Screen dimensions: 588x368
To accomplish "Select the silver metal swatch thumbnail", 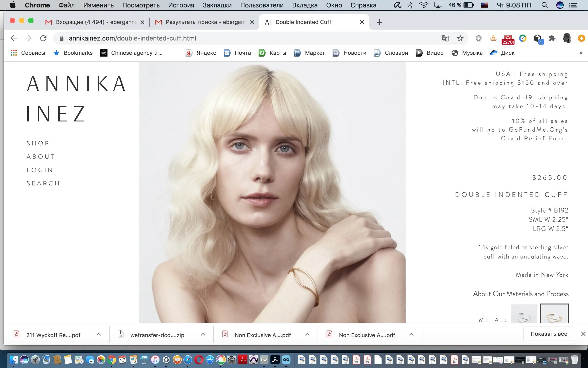I will [x=524, y=314].
